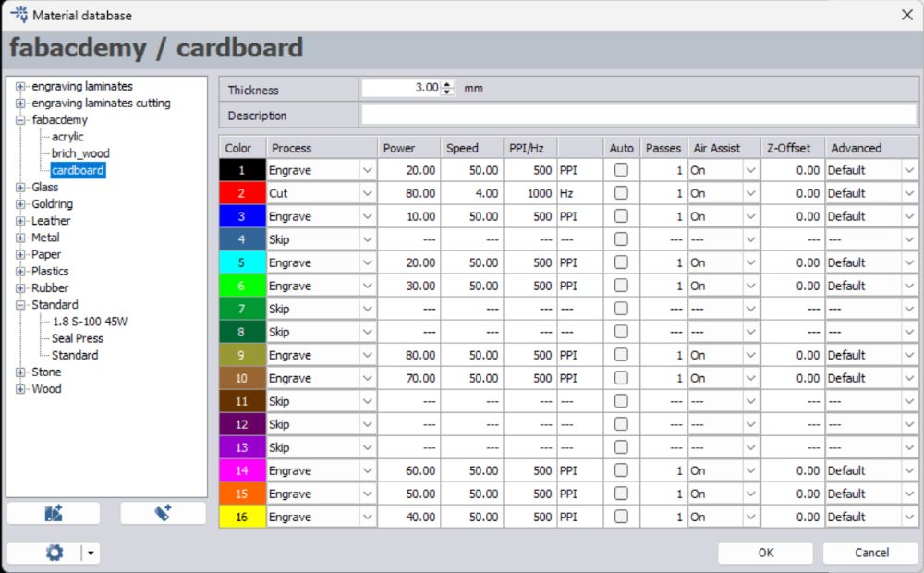Select the Seal Press material
The height and width of the screenshot is (573, 924).
tap(78, 338)
